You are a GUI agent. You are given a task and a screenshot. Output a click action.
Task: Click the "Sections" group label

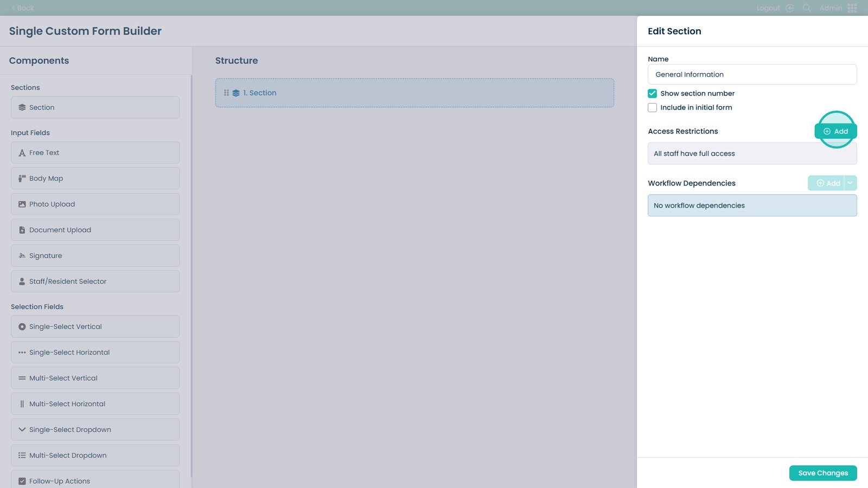click(25, 88)
